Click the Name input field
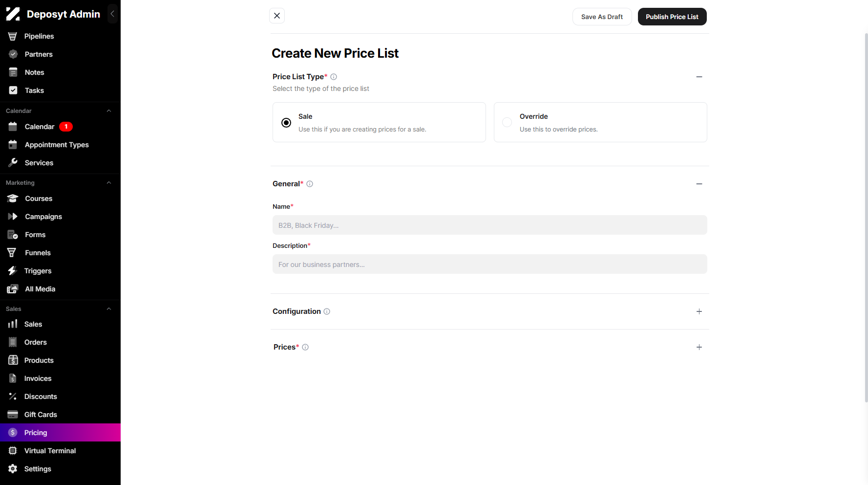 (x=490, y=225)
